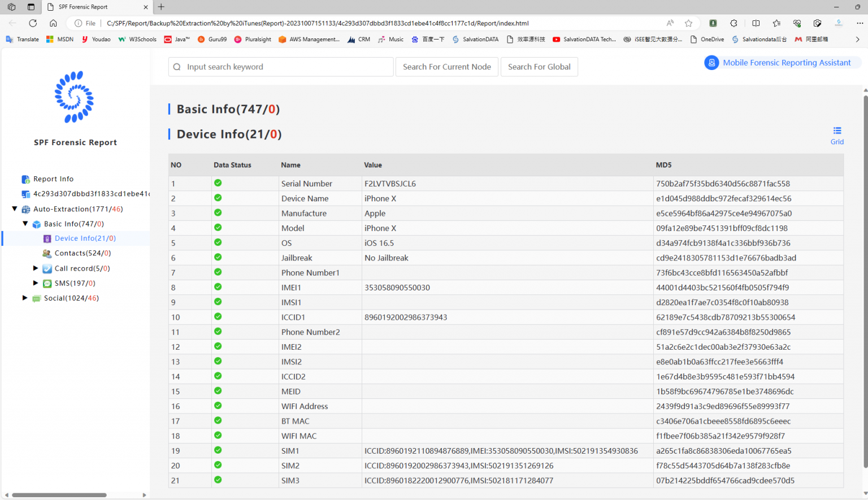
Task: Expand the Social tree node
Action: point(25,298)
